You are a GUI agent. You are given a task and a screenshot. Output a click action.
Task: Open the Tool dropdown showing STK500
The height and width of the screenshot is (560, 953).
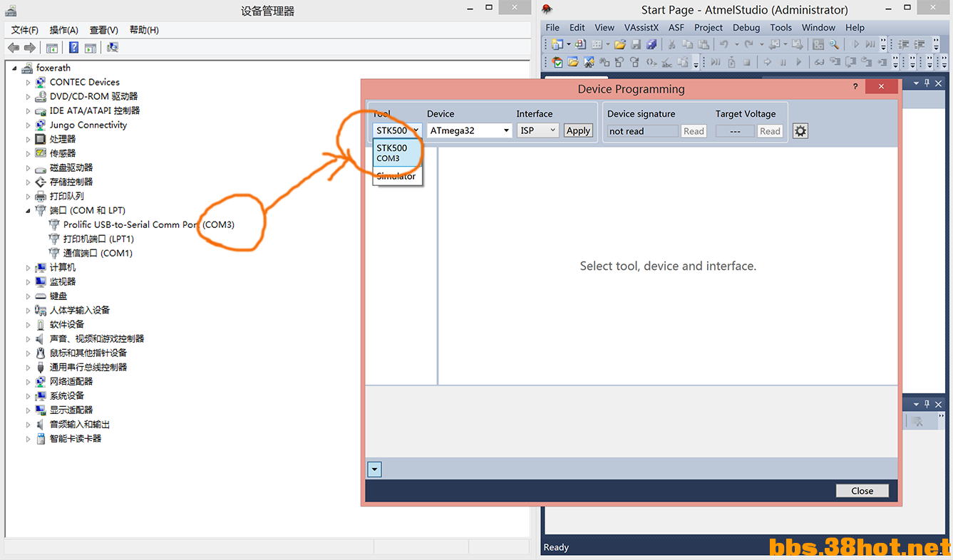[398, 130]
